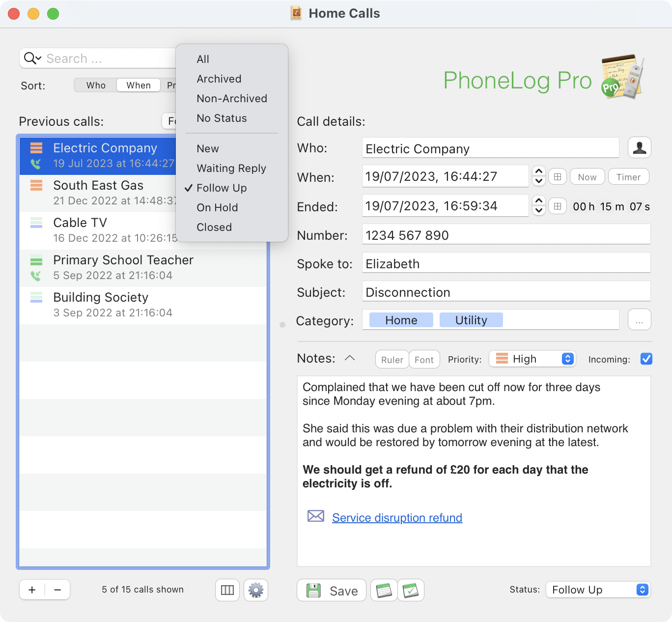Image resolution: width=672 pixels, height=622 pixels.
Task: Select All in filter menu
Action: click(232, 59)
